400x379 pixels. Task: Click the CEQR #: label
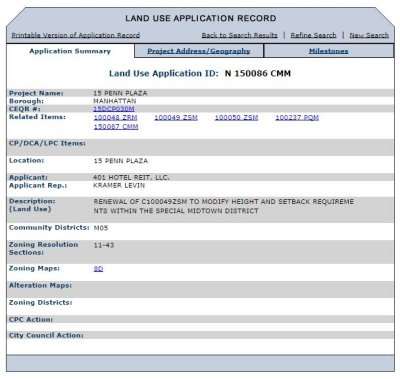pos(25,109)
